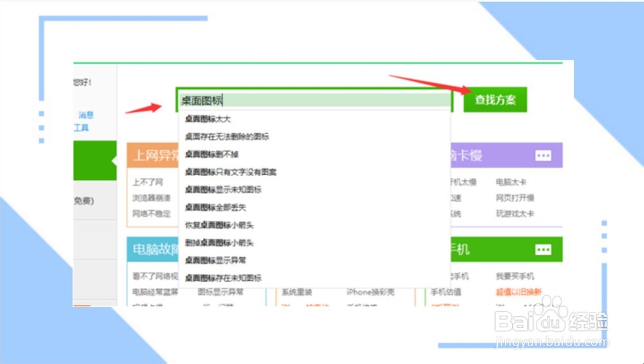Select suggestion 桌面图标删不掉
The width and height of the screenshot is (644, 364).
click(x=211, y=154)
